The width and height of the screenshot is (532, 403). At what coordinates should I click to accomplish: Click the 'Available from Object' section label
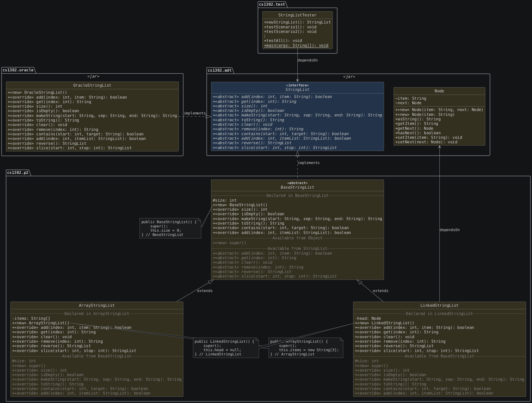tap(297, 238)
